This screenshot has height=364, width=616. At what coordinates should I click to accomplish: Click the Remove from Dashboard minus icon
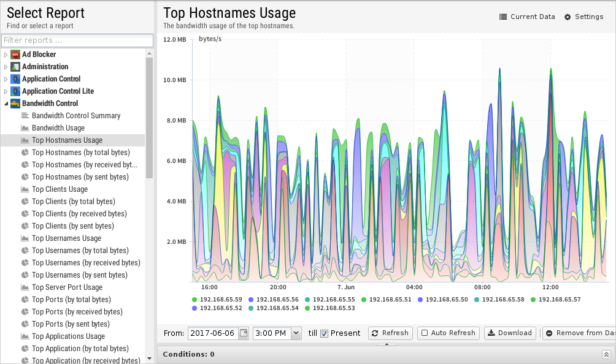[549, 333]
